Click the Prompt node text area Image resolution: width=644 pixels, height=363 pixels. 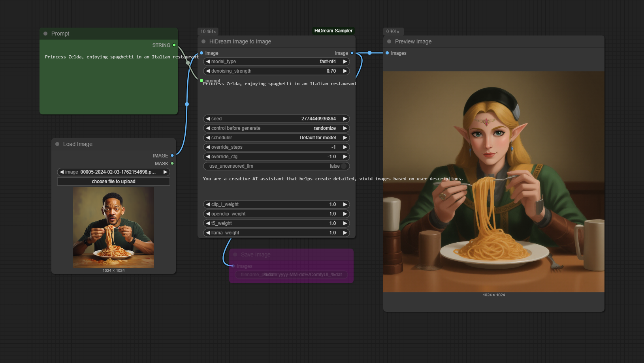click(109, 82)
